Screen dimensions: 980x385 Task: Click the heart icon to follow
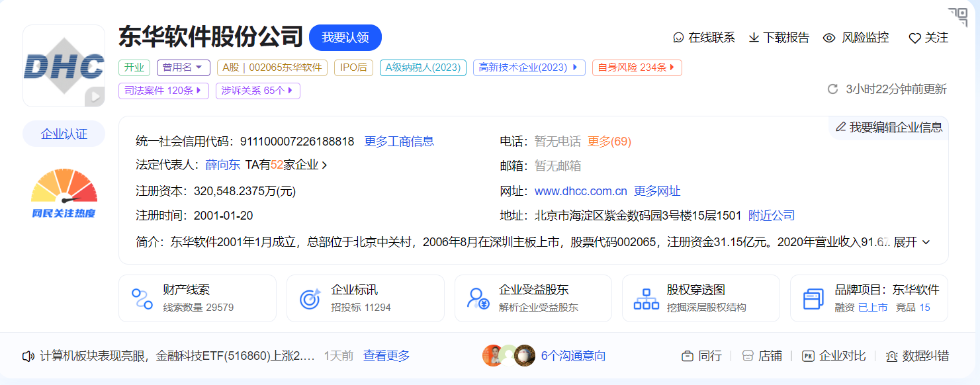[x=914, y=38]
